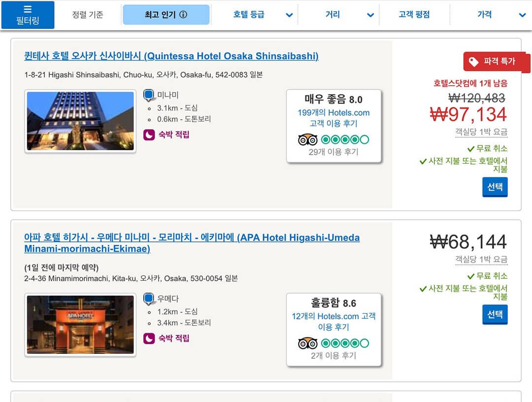
Task: Click the TripAdvisor owl icon for Quintessa
Action: point(308,139)
